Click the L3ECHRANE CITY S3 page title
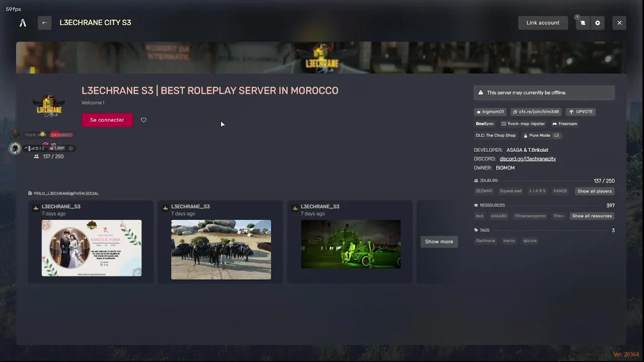 click(95, 23)
